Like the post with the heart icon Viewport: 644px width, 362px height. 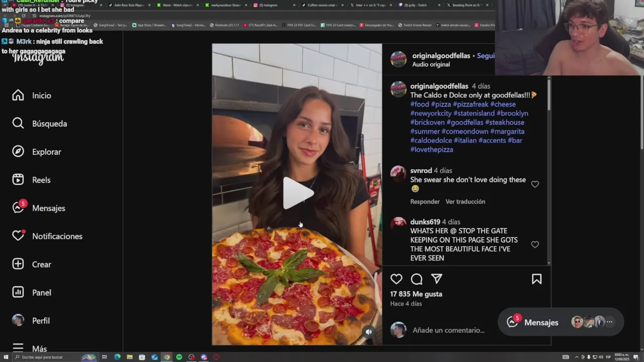coord(396,279)
